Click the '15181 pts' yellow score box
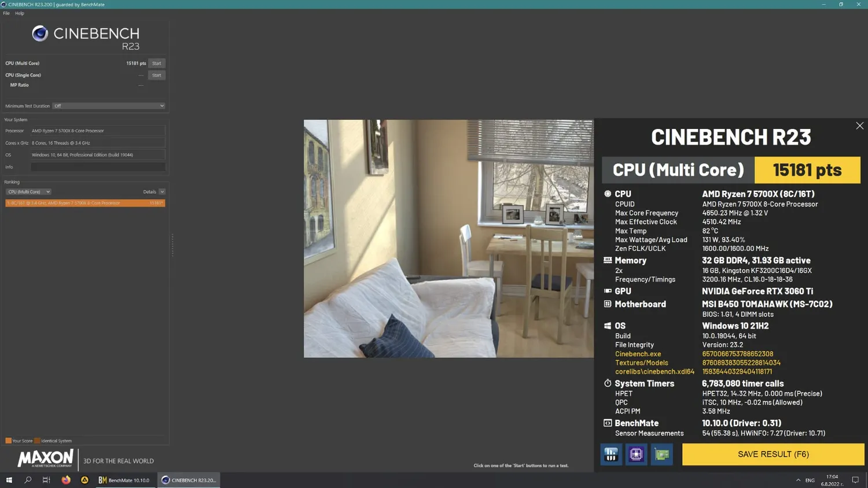 (x=807, y=170)
